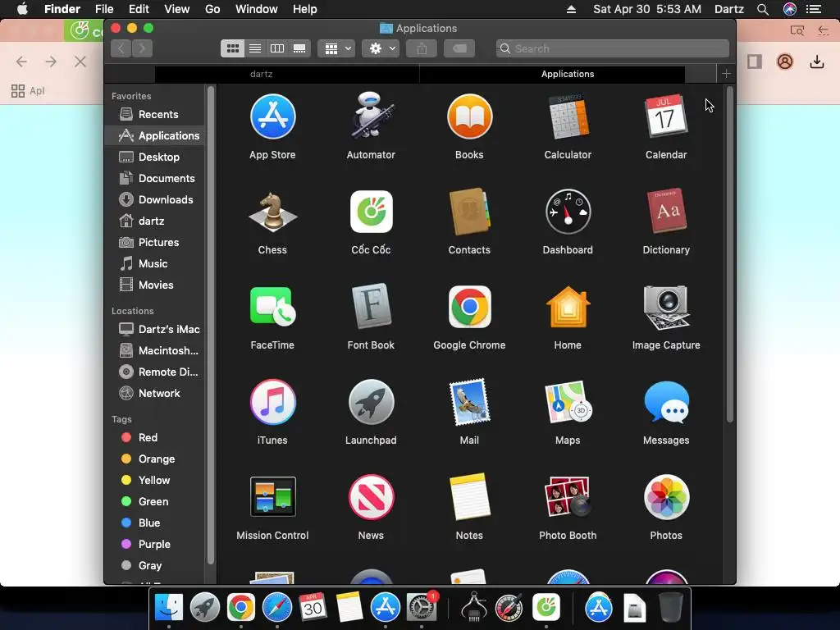Open the Apple menu

22,9
